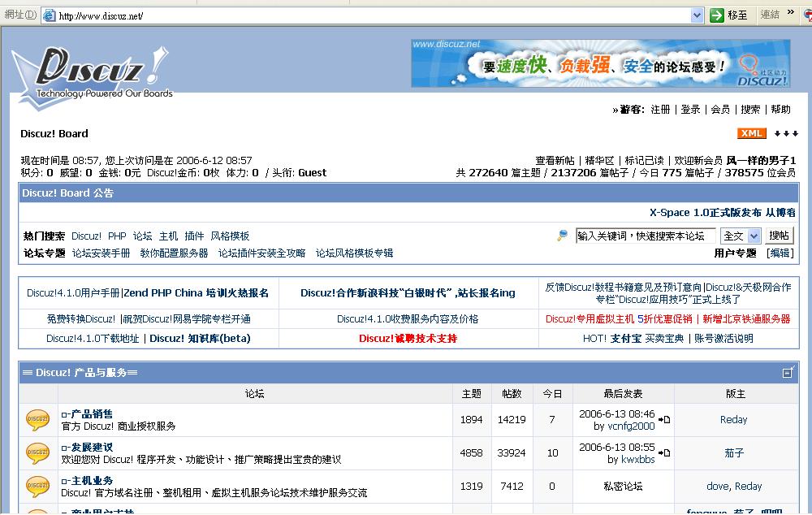This screenshot has width=812, height=515.
Task: Open new member 风一样的男子1 profile
Action: (761, 161)
